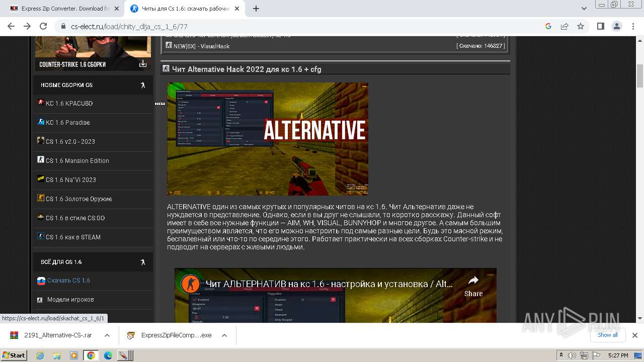
Task: Close the downloads bar
Action: tap(635, 335)
